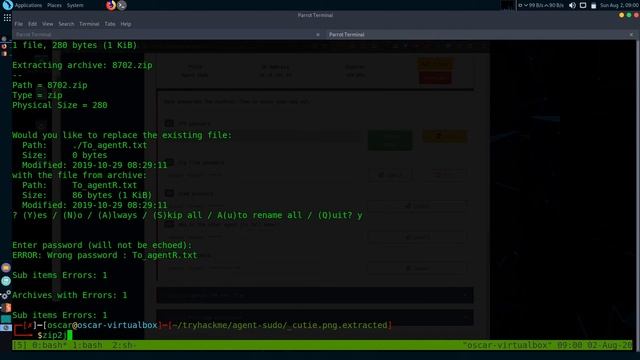Open the terminal Edit menu
The image size is (640, 360).
pos(33,24)
